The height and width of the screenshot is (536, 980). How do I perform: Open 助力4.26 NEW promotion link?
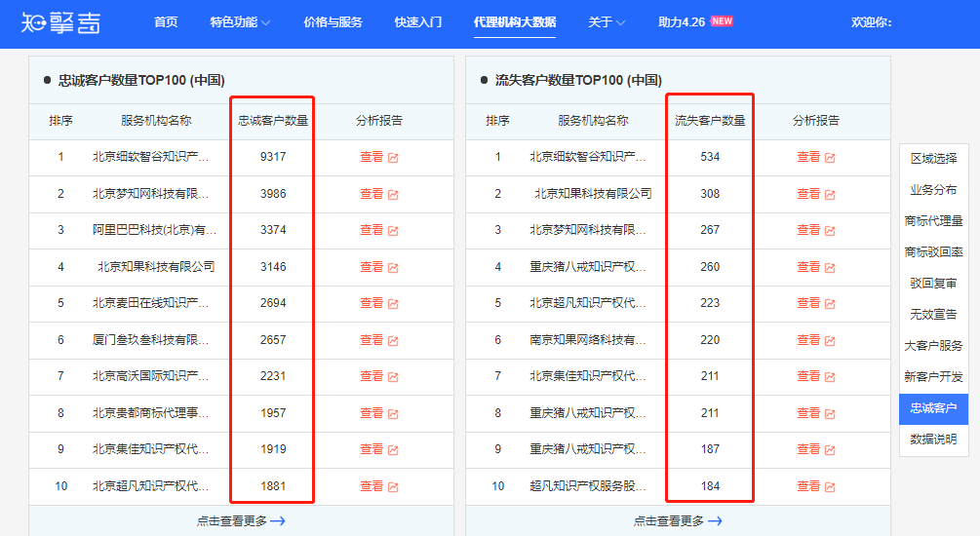[695, 22]
